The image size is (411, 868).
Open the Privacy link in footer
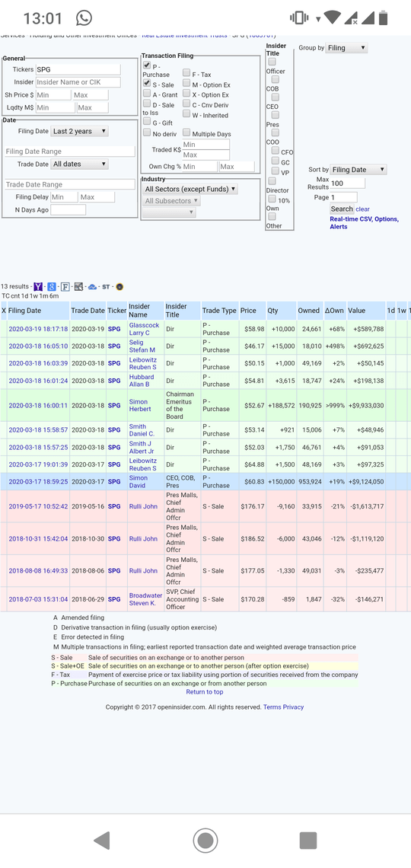293,707
